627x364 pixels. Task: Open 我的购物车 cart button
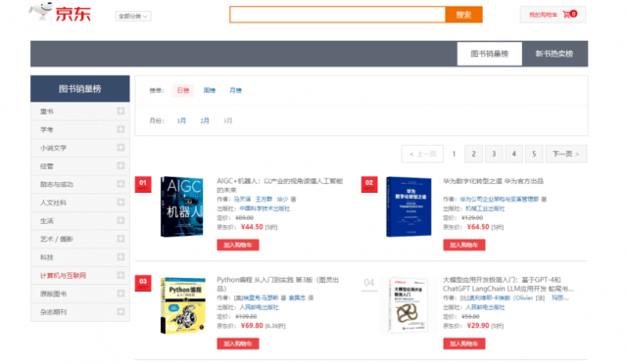pyautogui.click(x=553, y=15)
